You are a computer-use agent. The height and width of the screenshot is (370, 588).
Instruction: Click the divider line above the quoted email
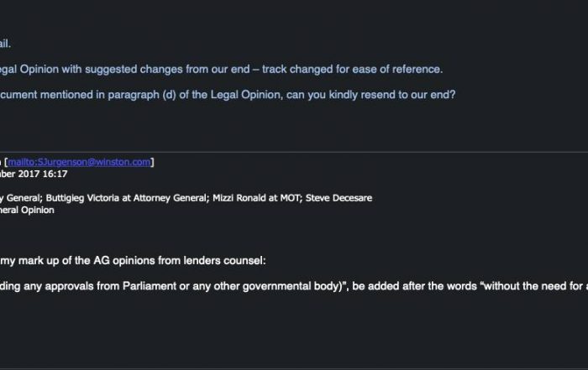(x=294, y=152)
